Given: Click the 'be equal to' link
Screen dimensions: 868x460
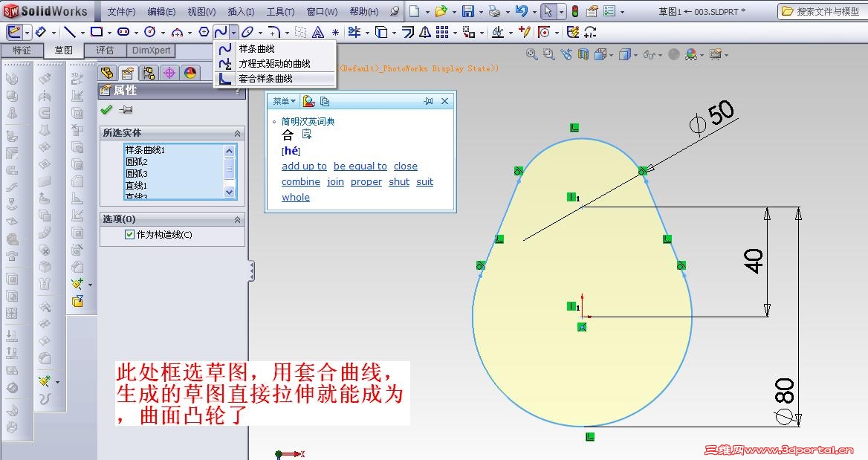Looking at the screenshot, I should tap(360, 166).
